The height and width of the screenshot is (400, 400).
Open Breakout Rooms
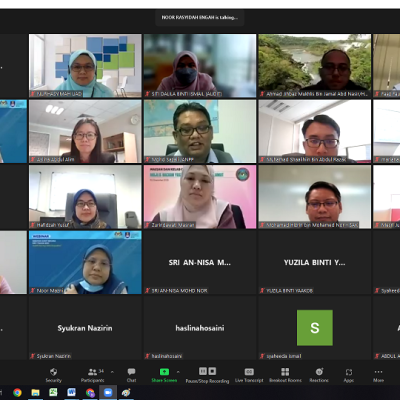click(285, 372)
